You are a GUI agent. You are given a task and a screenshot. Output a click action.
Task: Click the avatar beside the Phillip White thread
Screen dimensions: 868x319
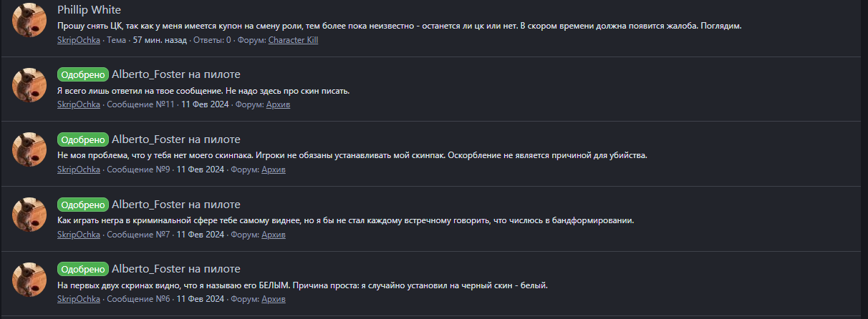tap(30, 21)
